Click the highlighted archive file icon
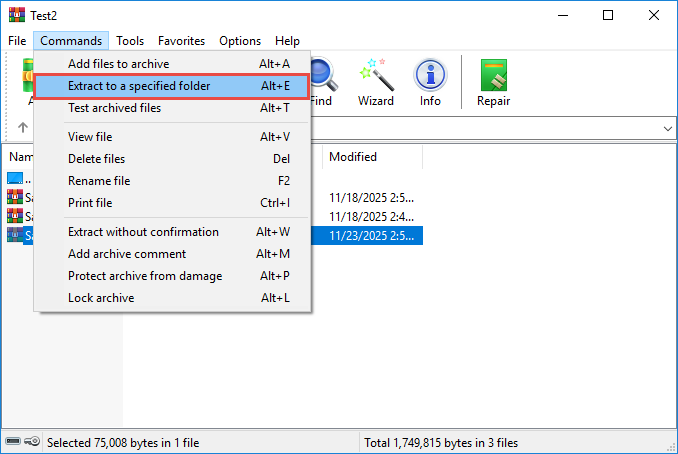Screen dimensions: 678x454 point(15,235)
